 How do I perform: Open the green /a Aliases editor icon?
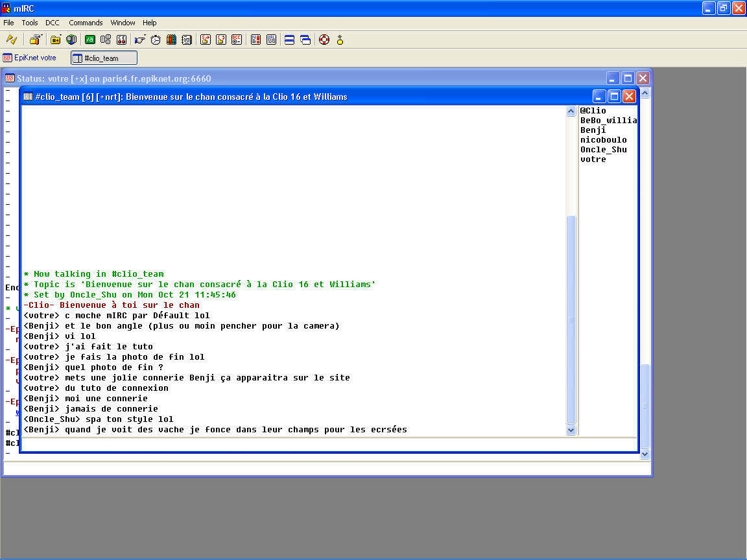coord(89,40)
